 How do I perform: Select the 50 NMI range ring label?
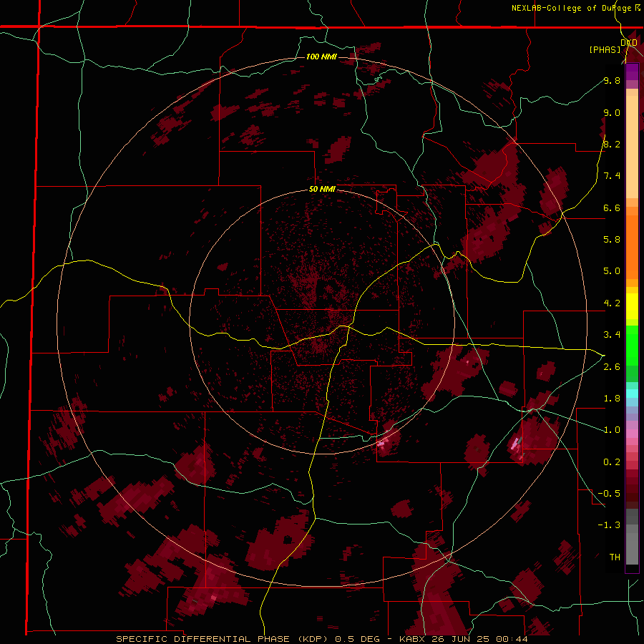coord(322,189)
